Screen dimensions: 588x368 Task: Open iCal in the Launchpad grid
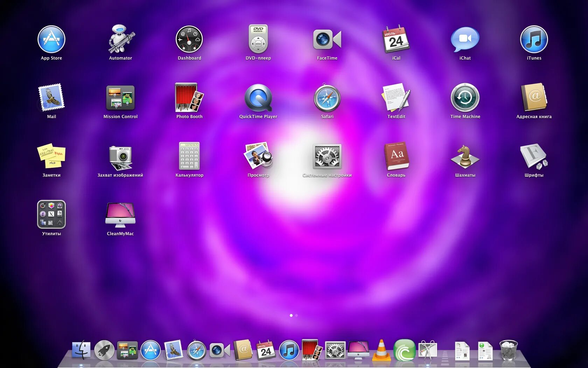tap(396, 39)
